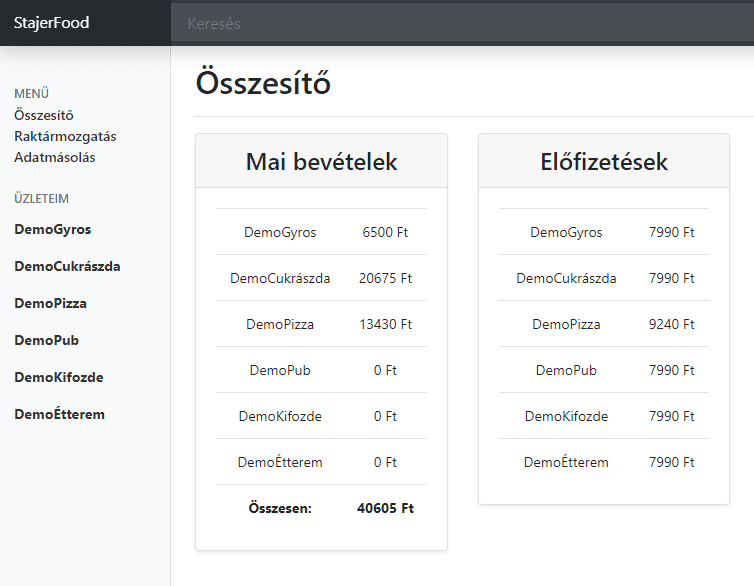Screen dimensions: 754x586
Task: Click DemoGyros's 7990 Ft subscription value
Action: point(671,232)
